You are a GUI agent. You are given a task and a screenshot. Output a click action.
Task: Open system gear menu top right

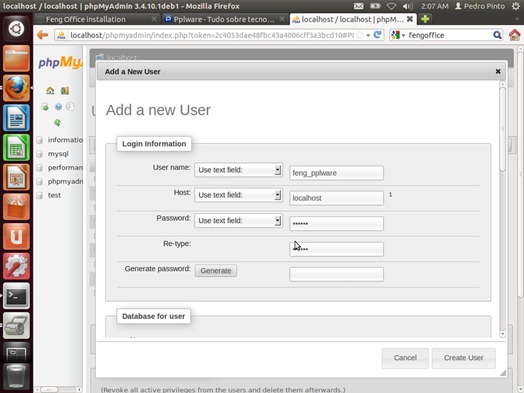coord(516,6)
